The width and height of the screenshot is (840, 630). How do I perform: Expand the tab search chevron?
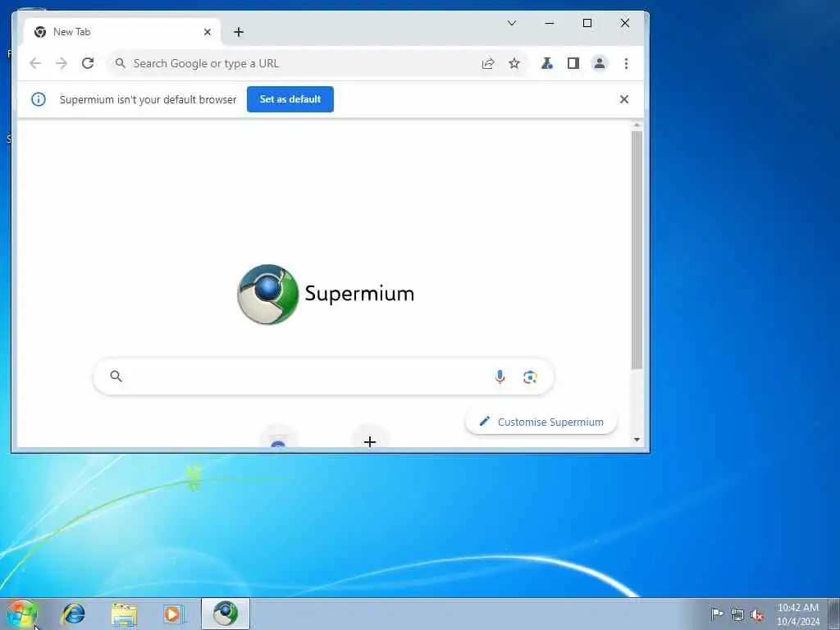(512, 23)
